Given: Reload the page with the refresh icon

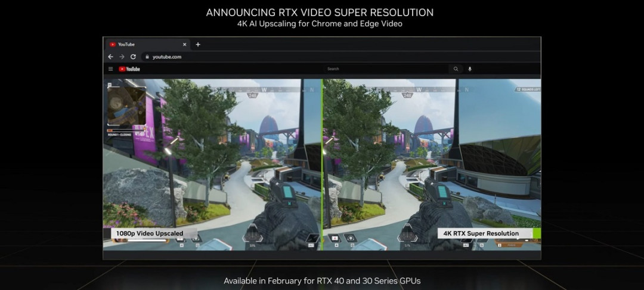Looking at the screenshot, I should tap(133, 57).
